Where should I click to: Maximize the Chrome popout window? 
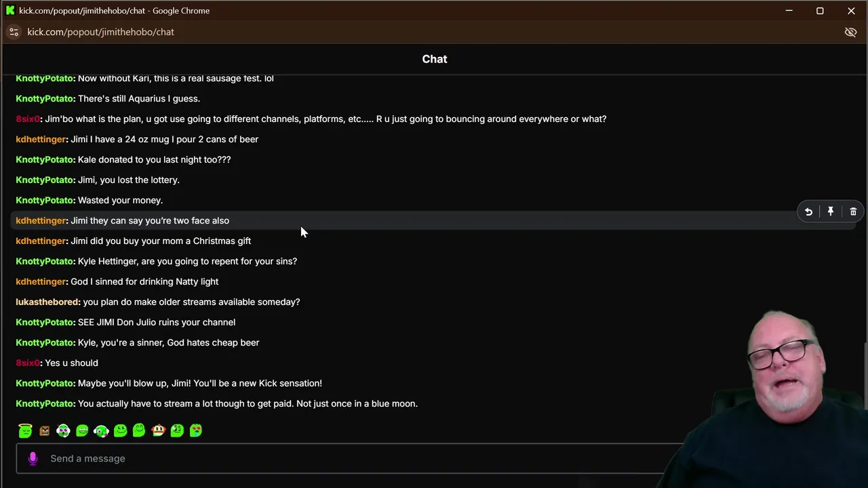[x=820, y=11]
